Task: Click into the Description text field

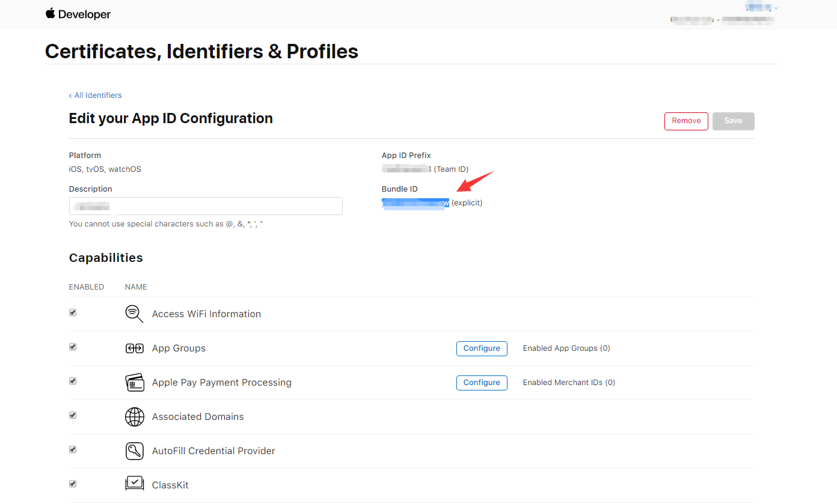Action: click(206, 206)
